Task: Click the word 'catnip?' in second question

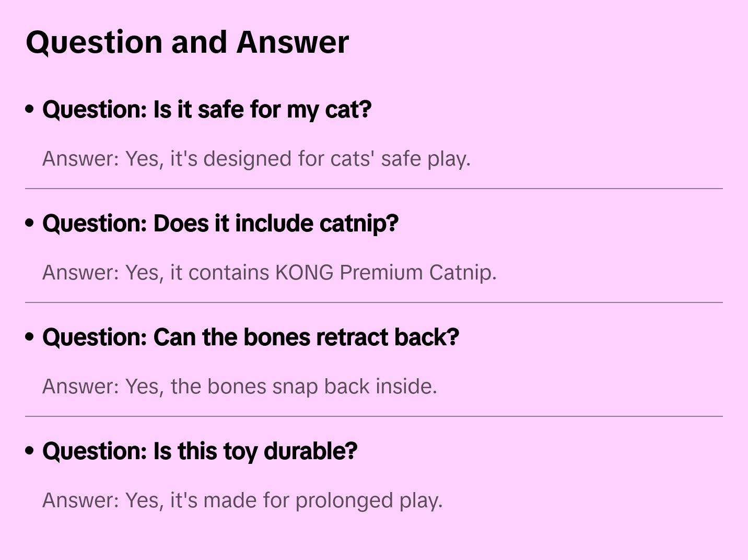Action: point(358,224)
